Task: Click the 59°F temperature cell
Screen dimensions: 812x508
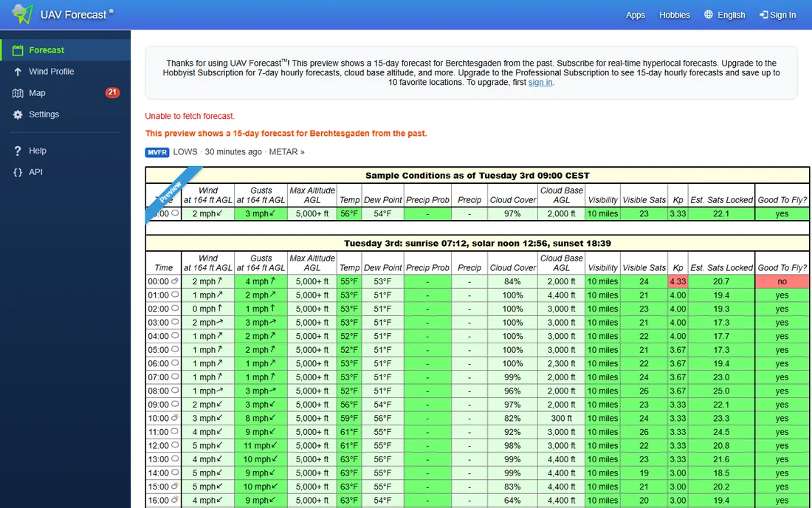Action: point(349,419)
